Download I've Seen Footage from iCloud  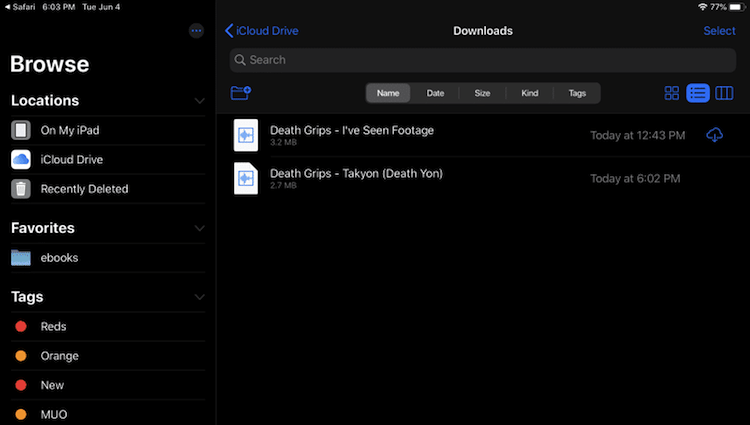tap(714, 135)
